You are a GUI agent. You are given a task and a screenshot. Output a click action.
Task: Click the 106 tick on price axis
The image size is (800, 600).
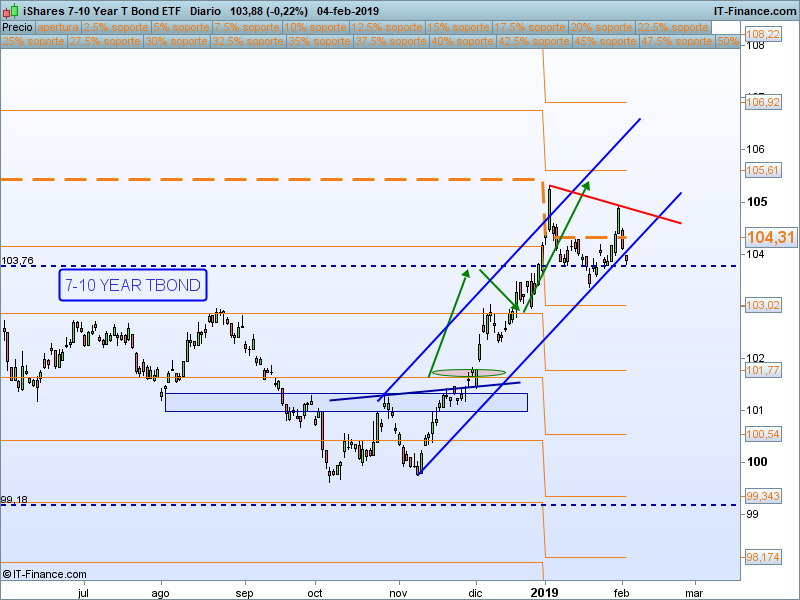(756, 149)
